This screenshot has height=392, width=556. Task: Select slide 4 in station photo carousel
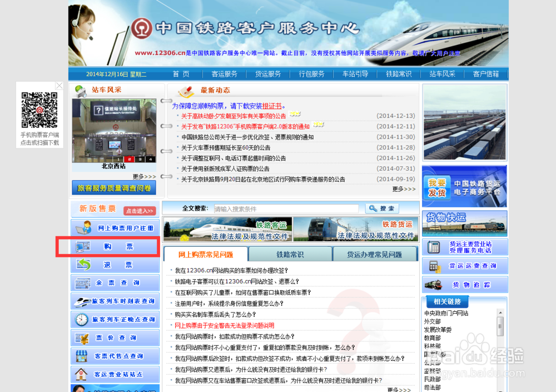tap(151, 159)
